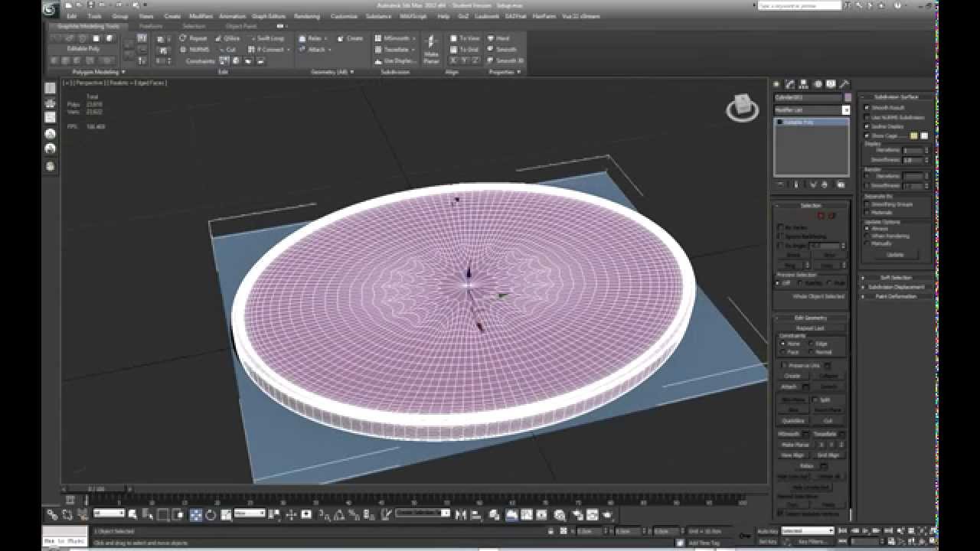Select the Edge constraint radio button
The width and height of the screenshot is (980, 551).
[x=811, y=344]
